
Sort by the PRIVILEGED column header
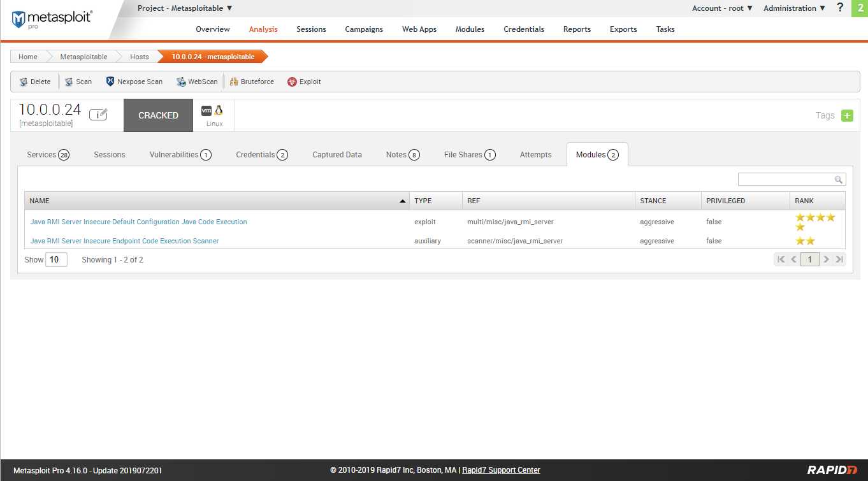[745, 201]
